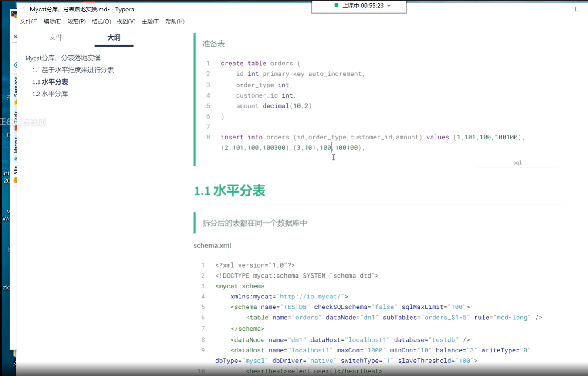Click the '<dataHost name="localhost1"' code line
588x376 pixels.
(x=380, y=350)
